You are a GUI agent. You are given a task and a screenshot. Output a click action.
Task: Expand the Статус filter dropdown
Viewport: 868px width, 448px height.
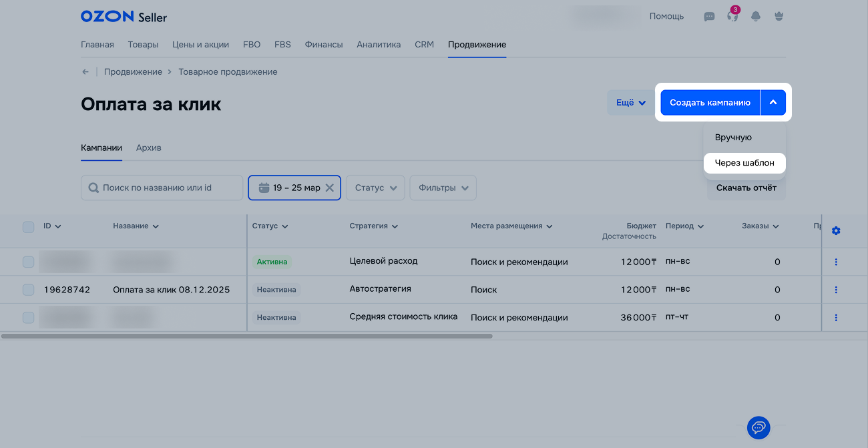point(375,188)
